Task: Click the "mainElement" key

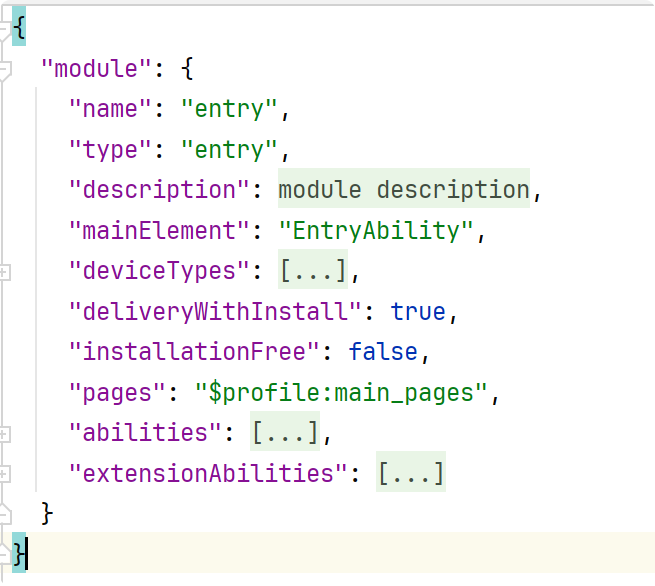Action: tap(159, 230)
